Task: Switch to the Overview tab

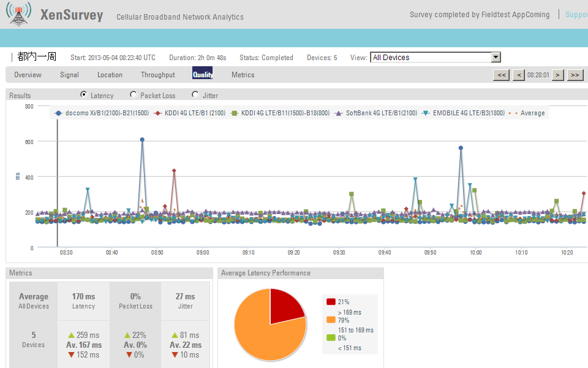Action: point(28,75)
